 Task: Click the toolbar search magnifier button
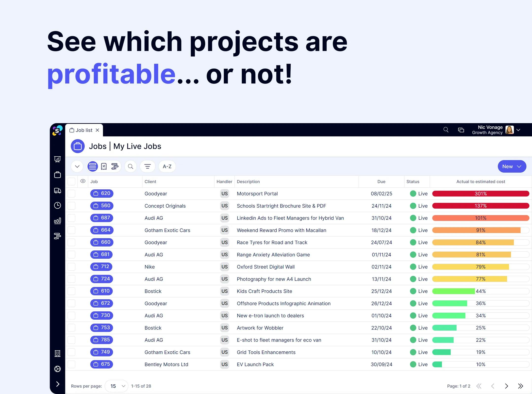tap(131, 166)
